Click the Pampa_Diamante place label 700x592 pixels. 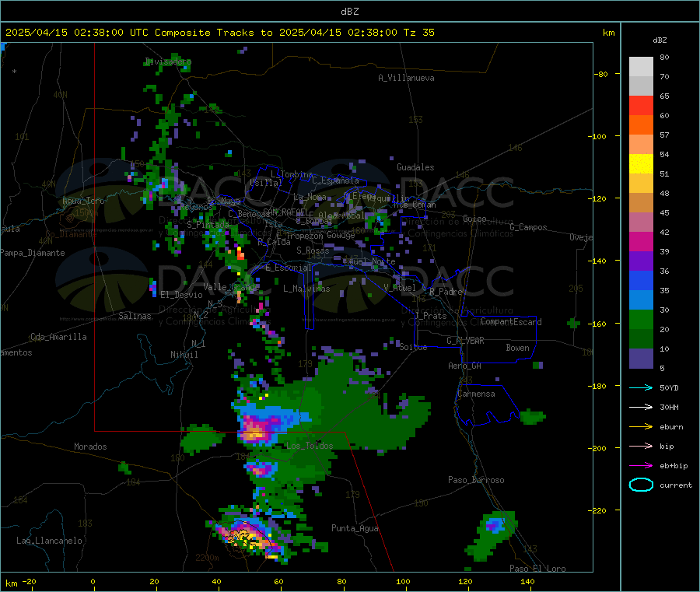point(32,253)
